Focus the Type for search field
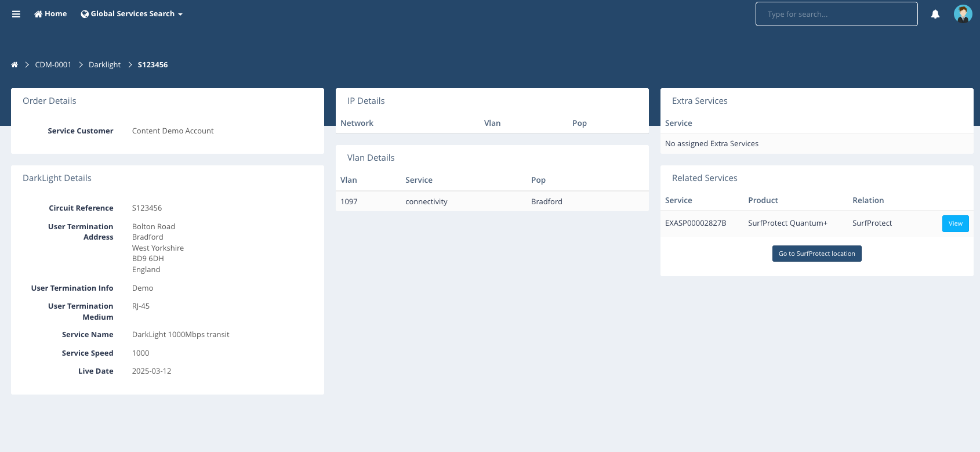 pos(836,14)
